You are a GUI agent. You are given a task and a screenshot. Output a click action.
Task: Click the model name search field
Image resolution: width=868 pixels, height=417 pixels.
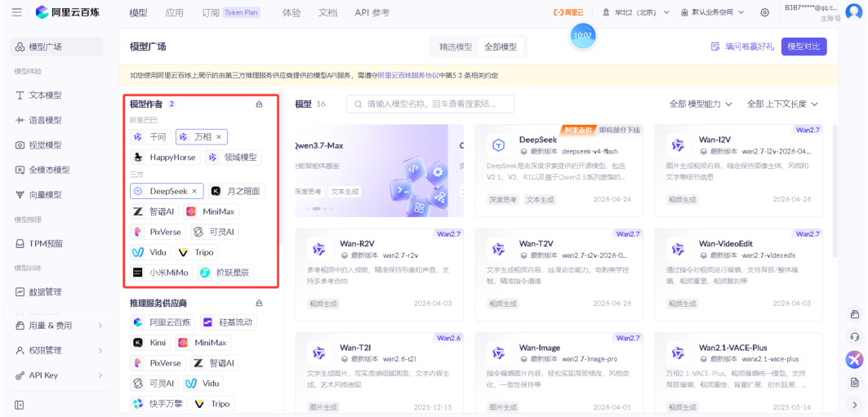point(430,104)
